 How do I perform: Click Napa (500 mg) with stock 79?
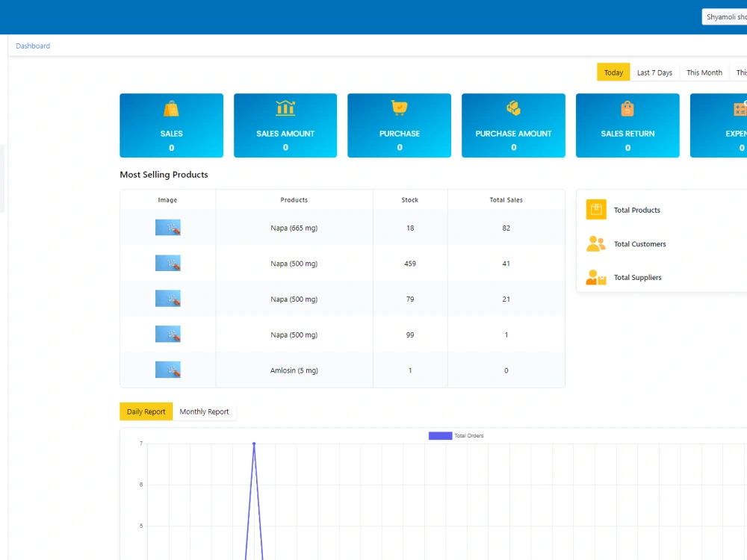point(294,299)
